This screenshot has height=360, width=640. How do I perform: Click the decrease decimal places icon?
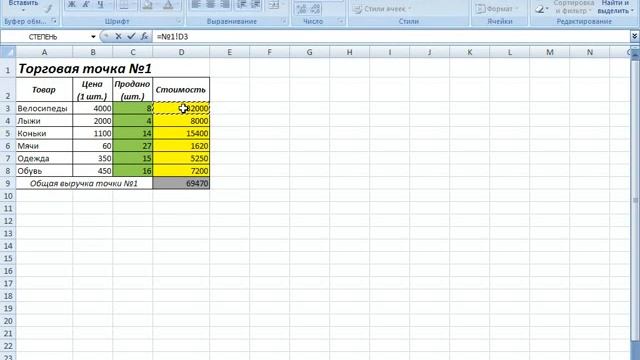(315, 9)
